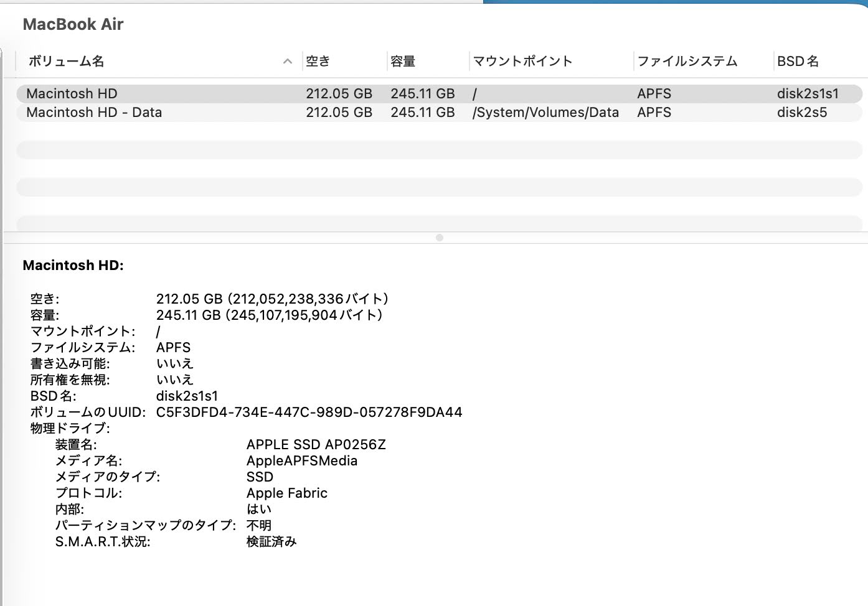The width and height of the screenshot is (868, 606).
Task: Click the Macintosh HD: details heading
Action: point(73,265)
